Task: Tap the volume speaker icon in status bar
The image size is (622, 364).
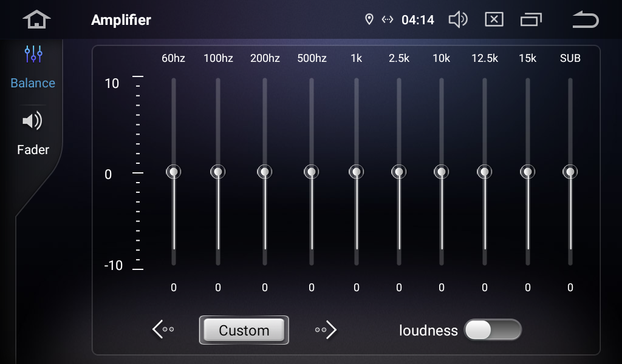Action: coord(457,20)
